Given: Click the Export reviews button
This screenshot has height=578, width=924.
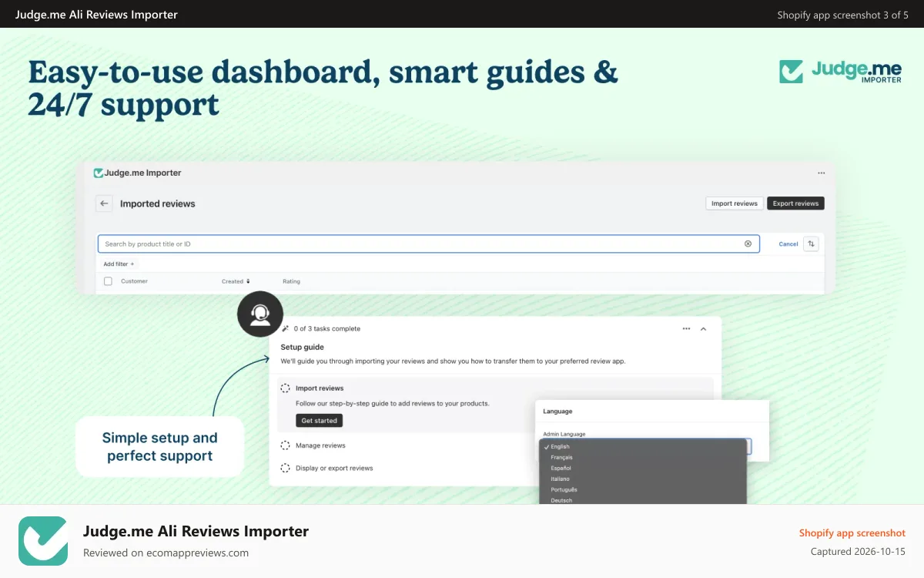Looking at the screenshot, I should pos(795,203).
